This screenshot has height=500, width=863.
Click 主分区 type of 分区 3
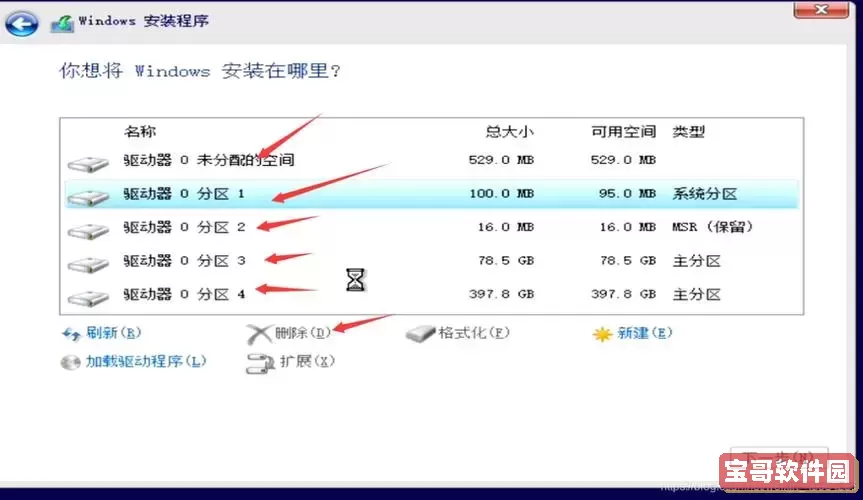(696, 261)
